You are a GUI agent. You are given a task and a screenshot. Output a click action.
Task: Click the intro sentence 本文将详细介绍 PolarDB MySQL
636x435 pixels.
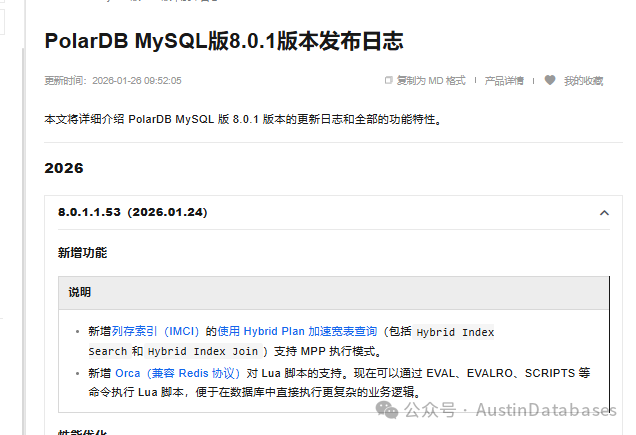click(129, 119)
